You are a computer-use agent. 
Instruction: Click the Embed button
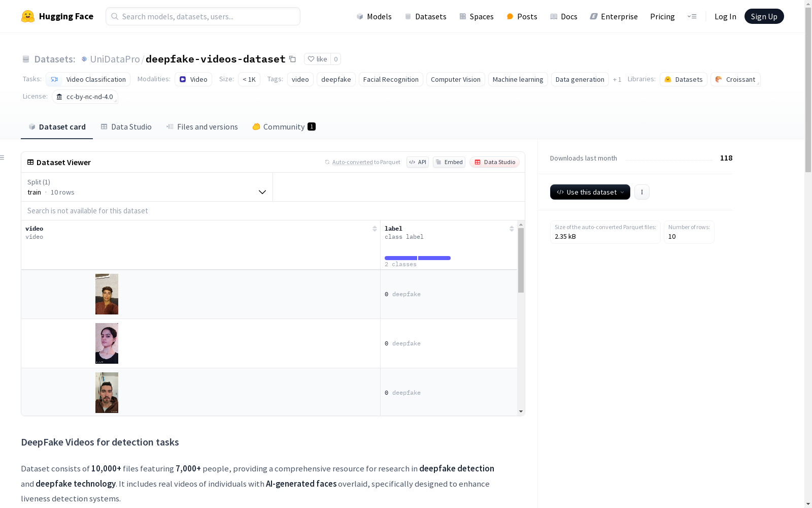tap(449, 162)
